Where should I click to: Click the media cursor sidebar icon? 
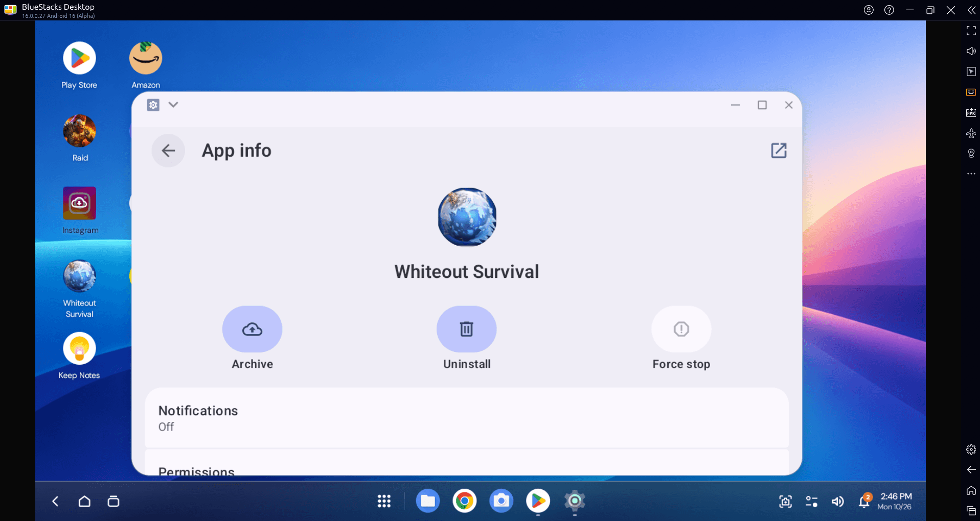(x=971, y=72)
